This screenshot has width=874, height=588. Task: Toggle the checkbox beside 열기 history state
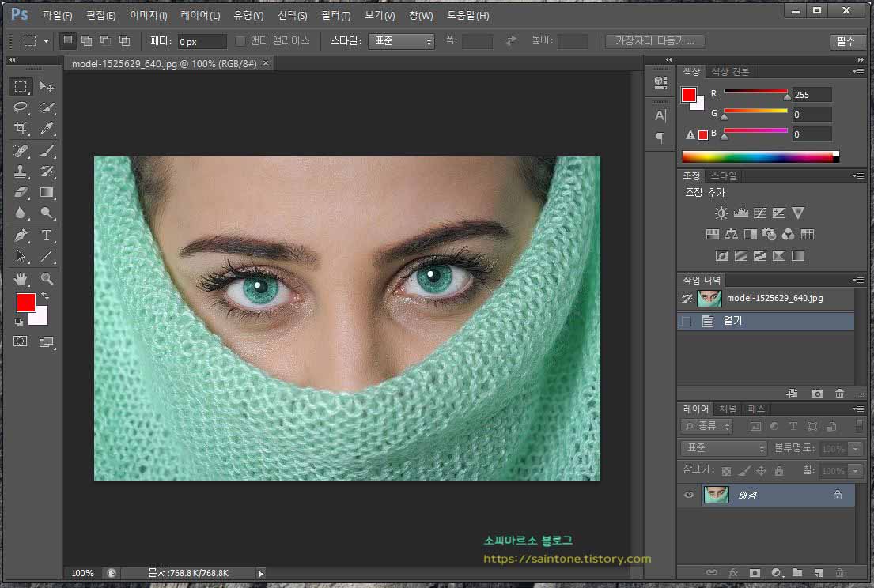pos(687,321)
